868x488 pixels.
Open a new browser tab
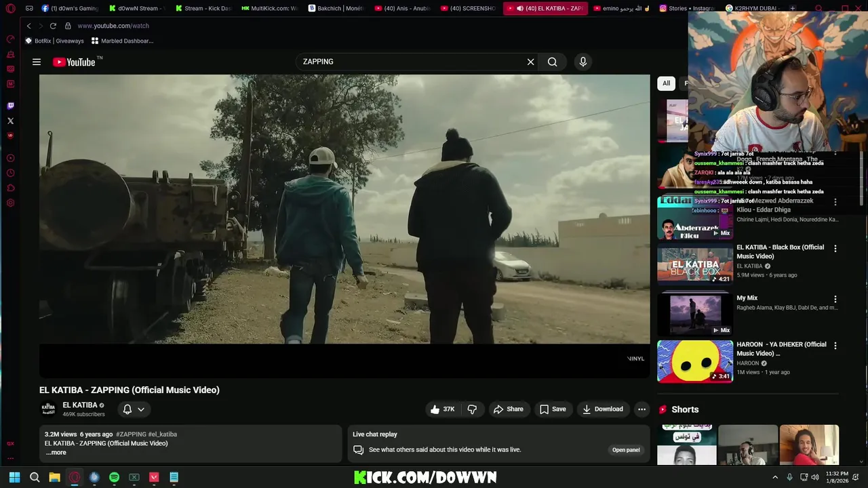793,8
